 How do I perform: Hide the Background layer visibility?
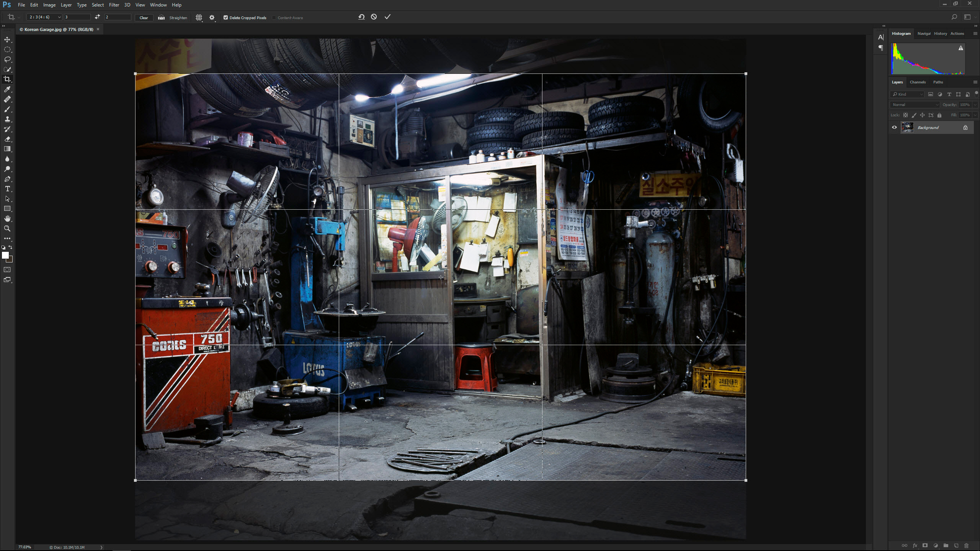tap(894, 127)
